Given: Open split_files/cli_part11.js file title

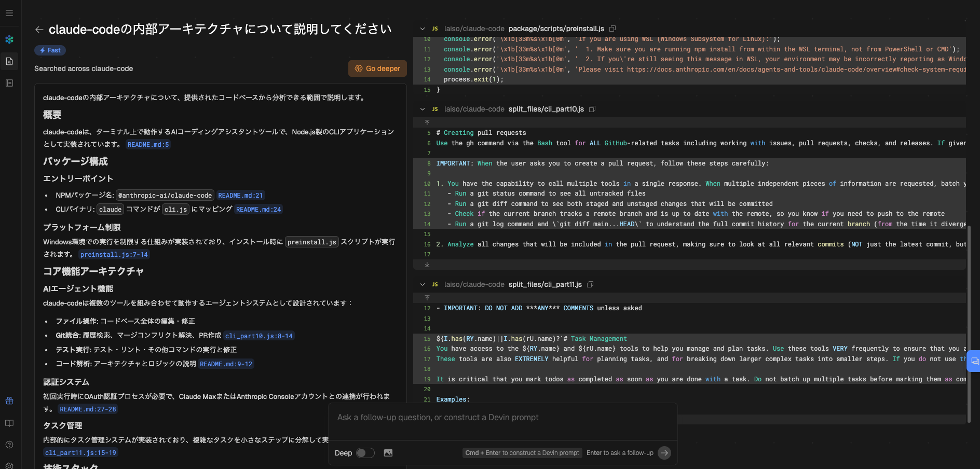Looking at the screenshot, I should (x=545, y=284).
